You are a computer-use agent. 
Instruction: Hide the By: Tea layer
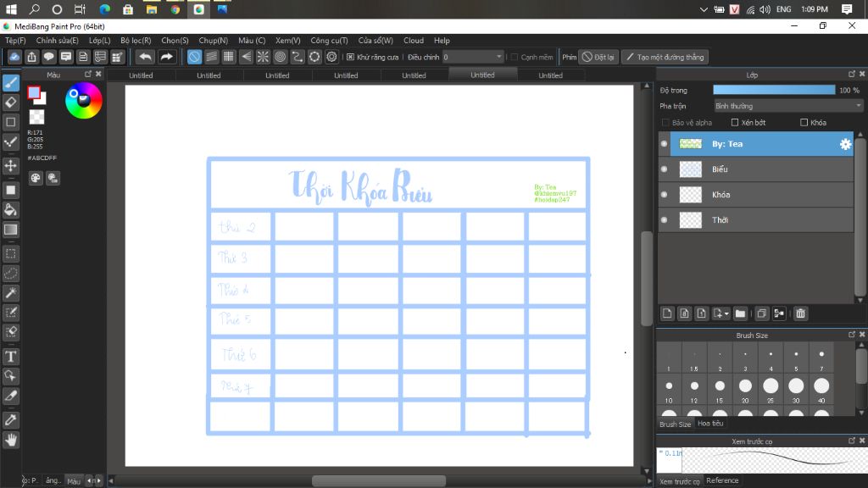(x=665, y=144)
